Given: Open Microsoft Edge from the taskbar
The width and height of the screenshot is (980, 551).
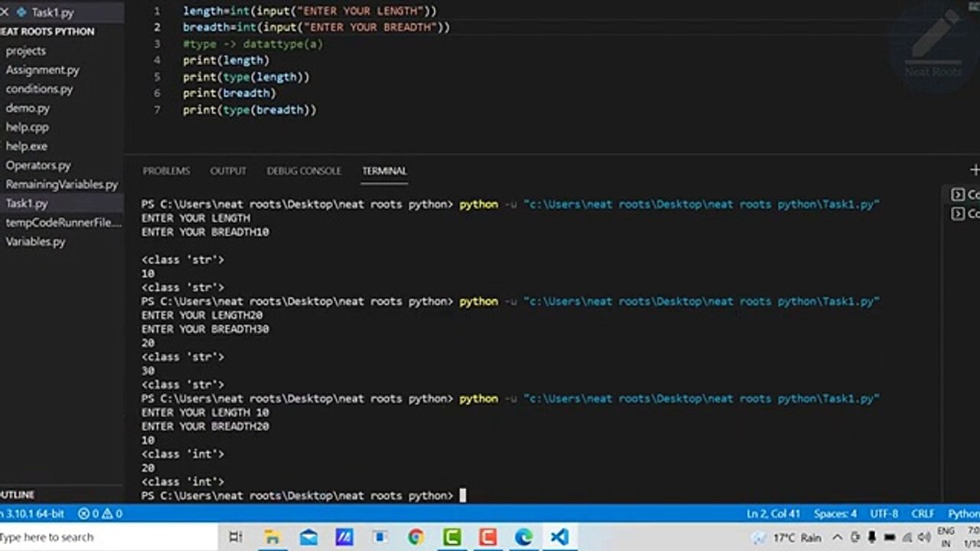Looking at the screenshot, I should (x=524, y=537).
